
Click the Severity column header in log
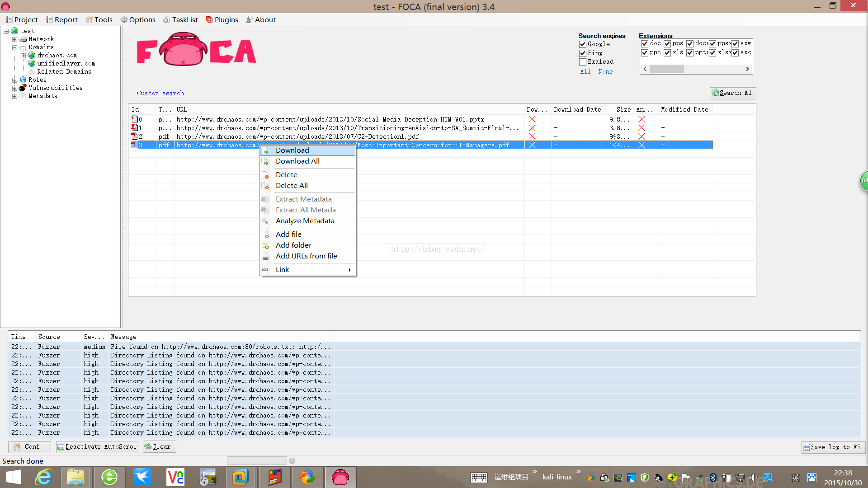tap(94, 337)
